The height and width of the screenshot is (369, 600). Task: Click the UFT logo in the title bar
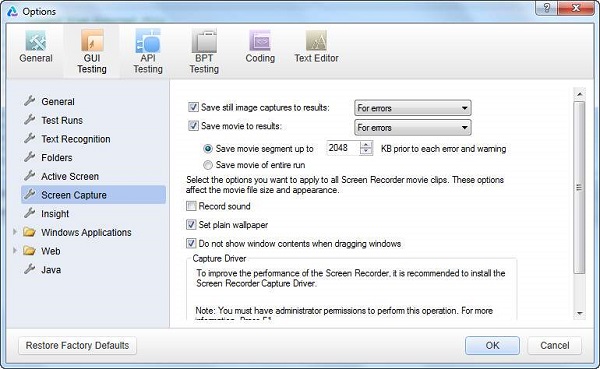pos(12,11)
